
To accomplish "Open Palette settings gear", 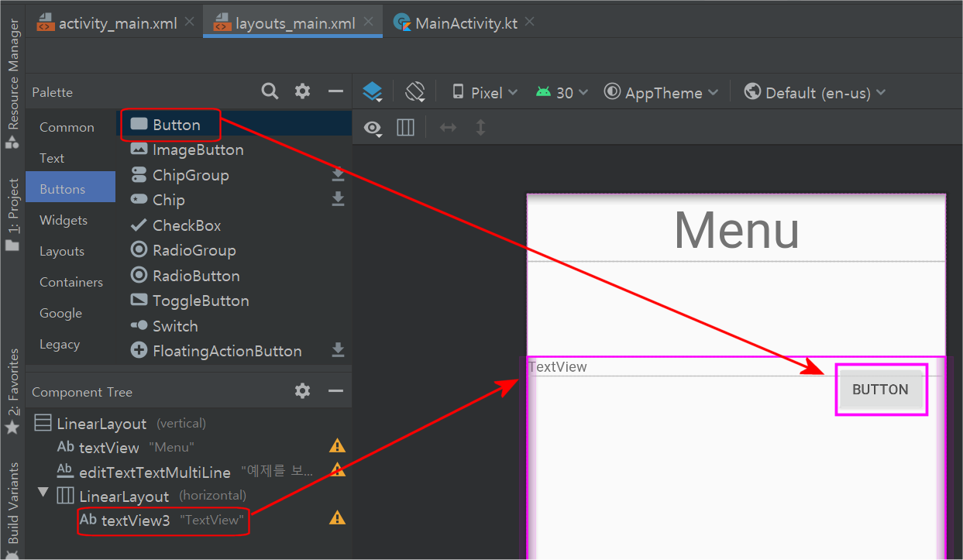I will [302, 91].
